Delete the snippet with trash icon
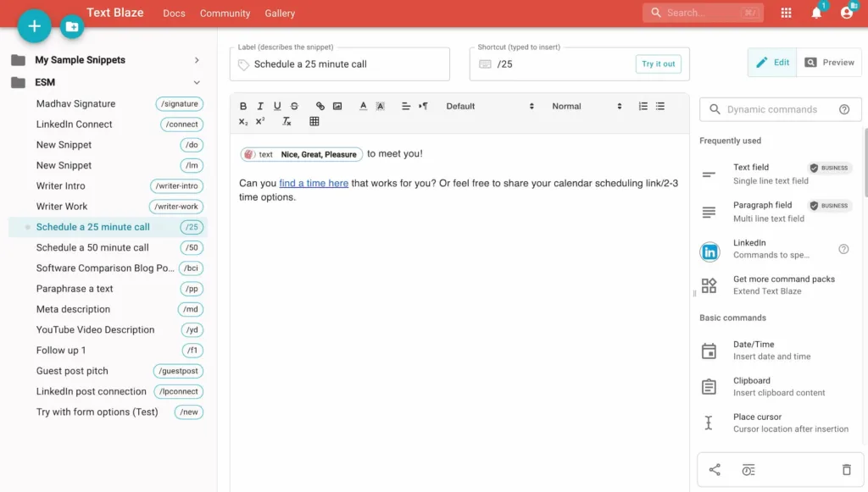Image resolution: width=868 pixels, height=492 pixels. pyautogui.click(x=847, y=470)
